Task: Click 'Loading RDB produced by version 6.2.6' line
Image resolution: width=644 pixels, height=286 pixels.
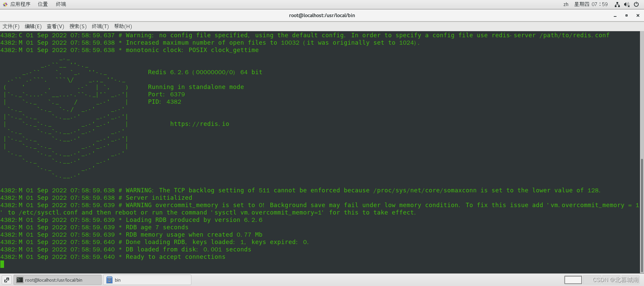Action: point(131,220)
